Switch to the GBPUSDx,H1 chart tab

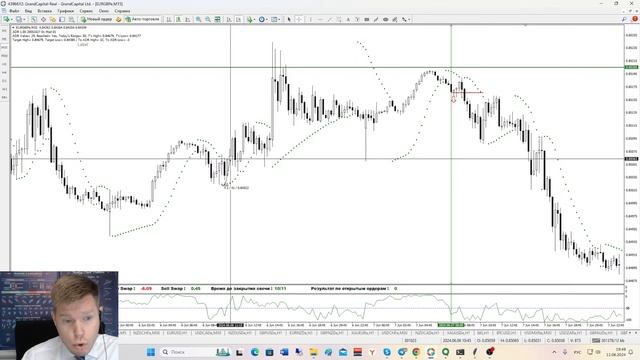click(271, 333)
